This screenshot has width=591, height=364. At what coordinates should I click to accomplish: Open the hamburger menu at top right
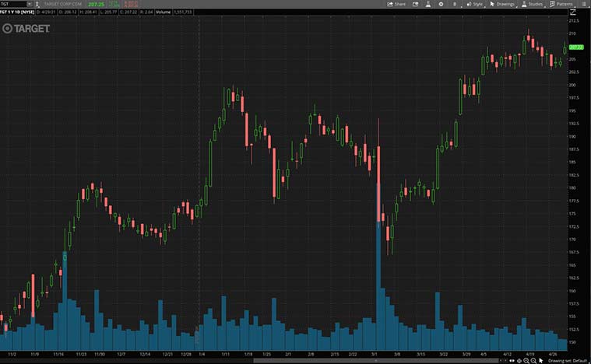tap(586, 4)
